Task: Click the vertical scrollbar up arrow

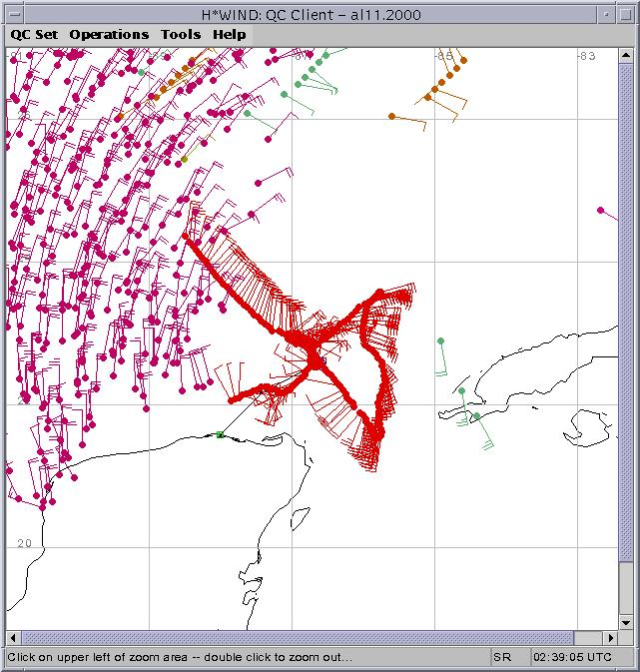Action: 626,56
